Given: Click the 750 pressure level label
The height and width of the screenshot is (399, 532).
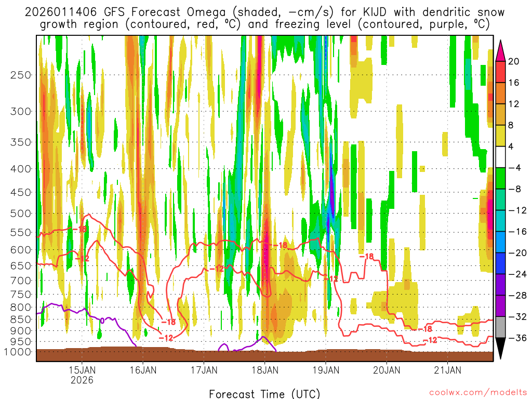Looking at the screenshot, I should [x=21, y=295].
